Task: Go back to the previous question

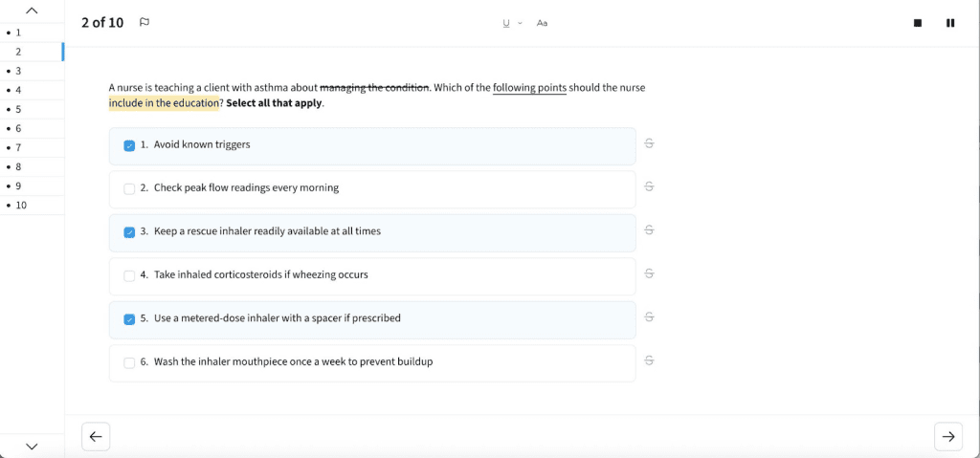Action: 96,436
